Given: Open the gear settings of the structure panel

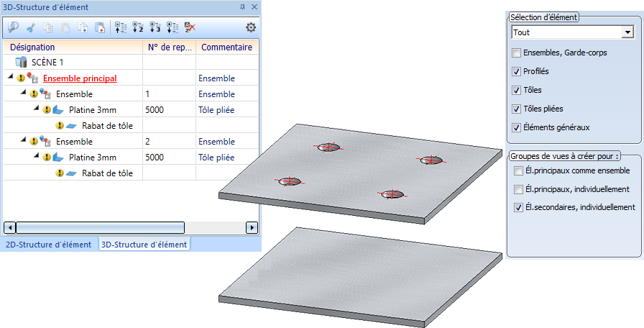Looking at the screenshot, I should click(251, 27).
